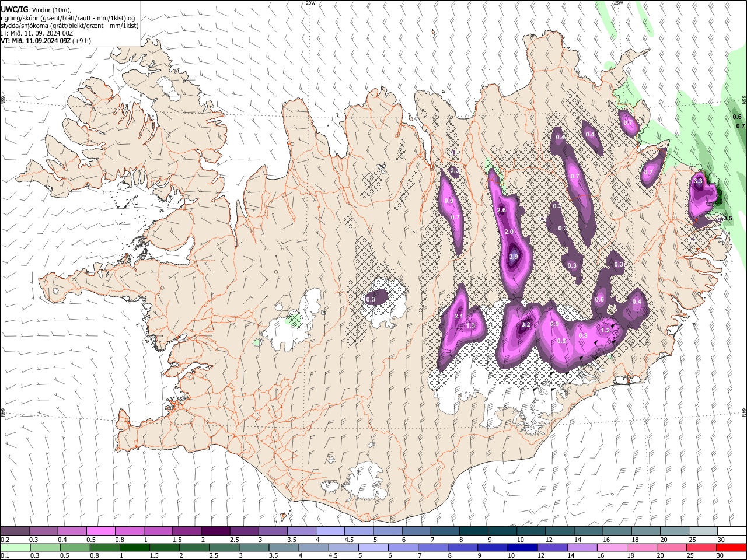Click the 'VT: Mið. 11.09.2024 09Z (+9 h)' line
This screenshot has width=747, height=560.
point(46,41)
